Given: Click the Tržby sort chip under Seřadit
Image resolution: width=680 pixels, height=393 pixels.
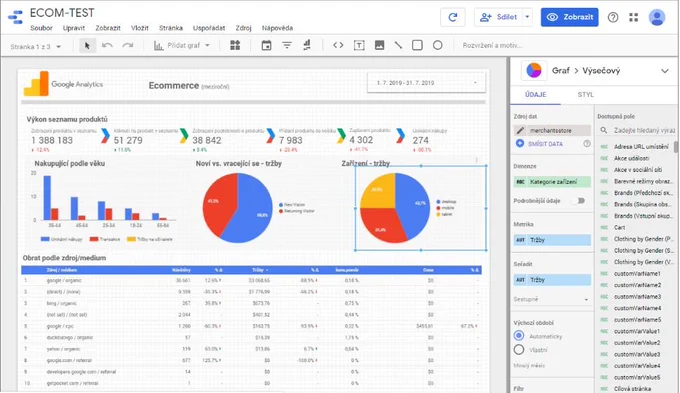Looking at the screenshot, I should pyautogui.click(x=552, y=280).
